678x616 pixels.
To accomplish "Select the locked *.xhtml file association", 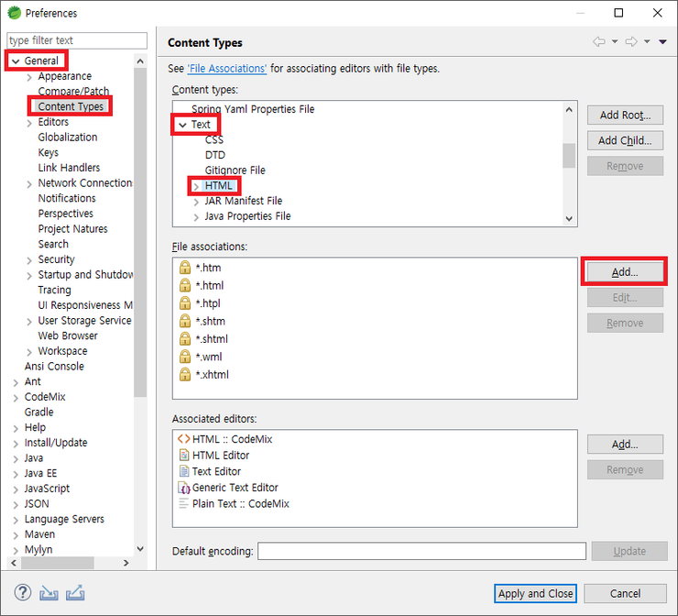I will [212, 375].
